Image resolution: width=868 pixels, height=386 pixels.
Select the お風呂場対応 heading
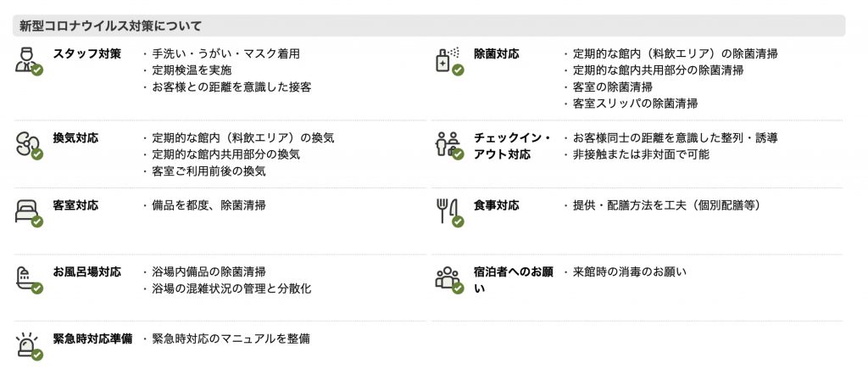(x=87, y=272)
